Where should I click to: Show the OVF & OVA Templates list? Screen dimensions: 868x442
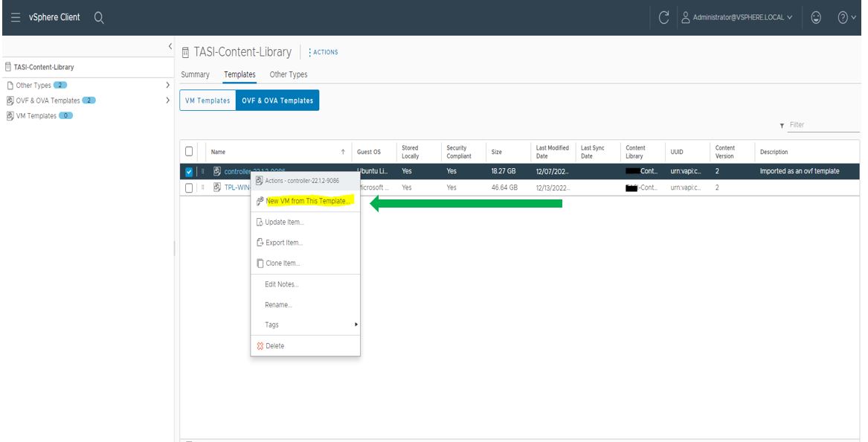tap(277, 100)
